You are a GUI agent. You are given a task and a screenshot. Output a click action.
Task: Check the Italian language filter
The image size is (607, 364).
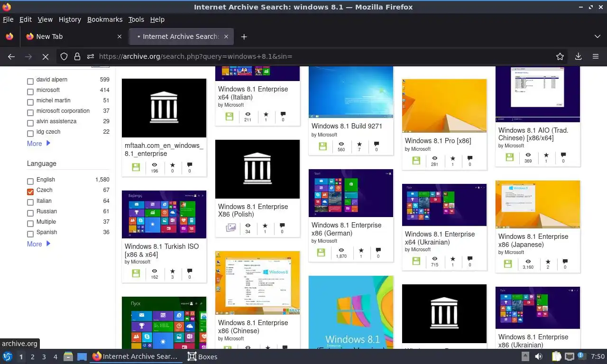coord(30,202)
